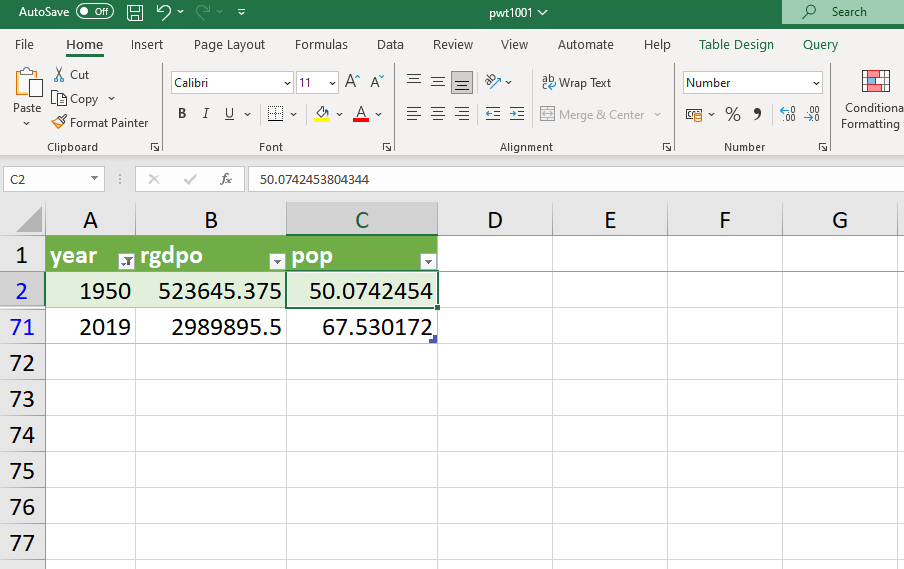This screenshot has width=904, height=569.
Task: Click the Wrap Text button
Action: point(576,83)
